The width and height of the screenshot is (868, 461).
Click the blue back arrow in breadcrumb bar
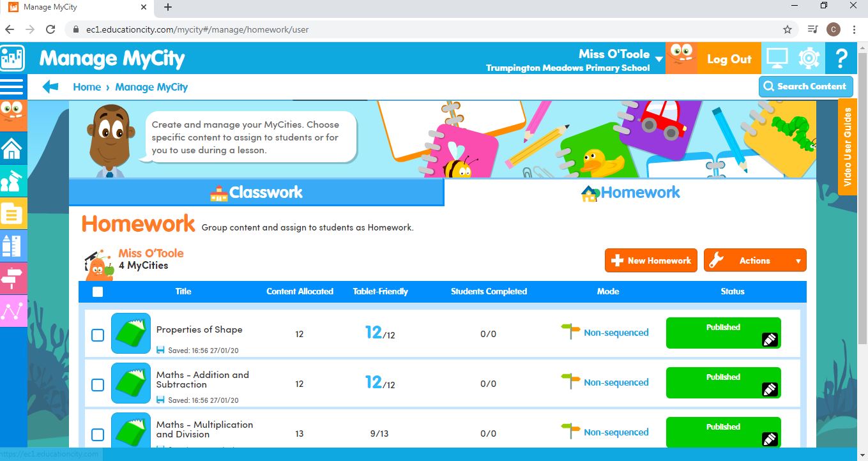[50, 87]
